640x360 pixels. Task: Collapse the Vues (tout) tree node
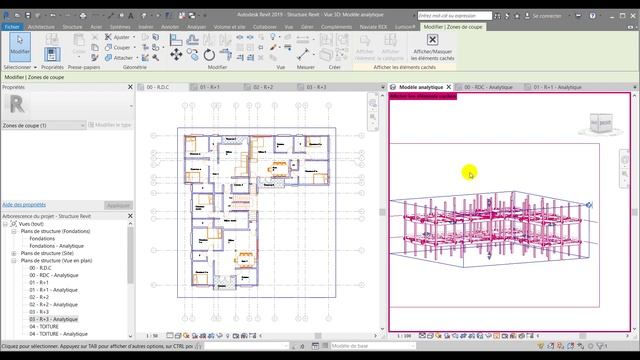tap(5, 224)
